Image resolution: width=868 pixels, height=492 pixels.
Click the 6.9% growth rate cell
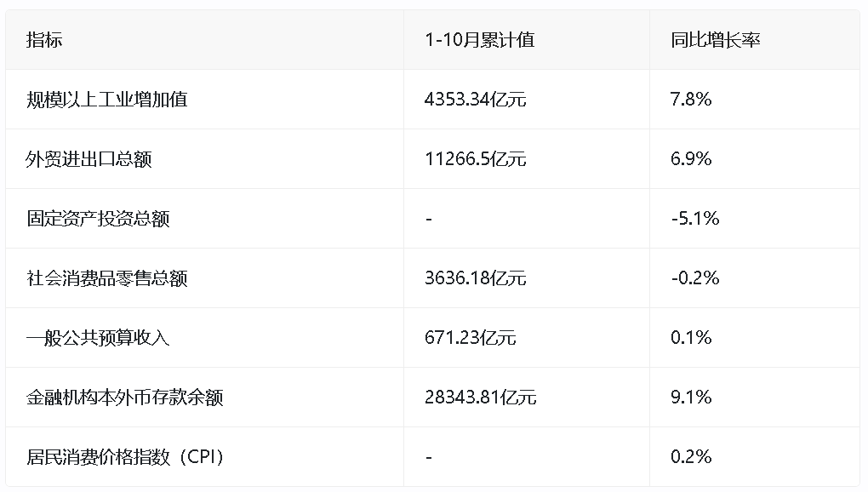click(691, 159)
